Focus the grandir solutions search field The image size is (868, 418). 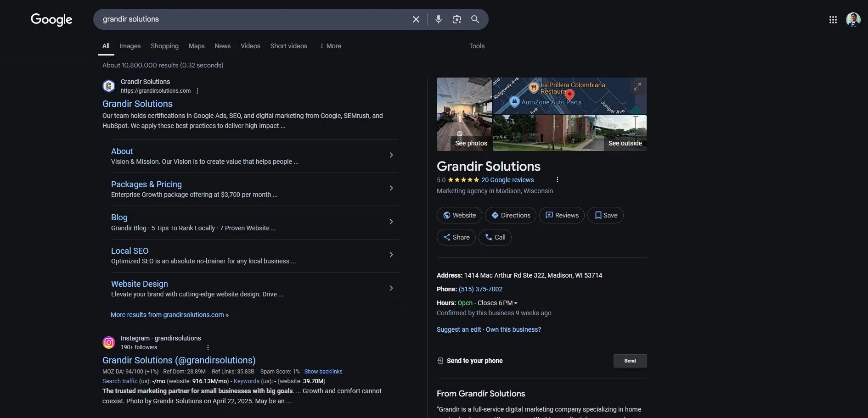tap(253, 19)
